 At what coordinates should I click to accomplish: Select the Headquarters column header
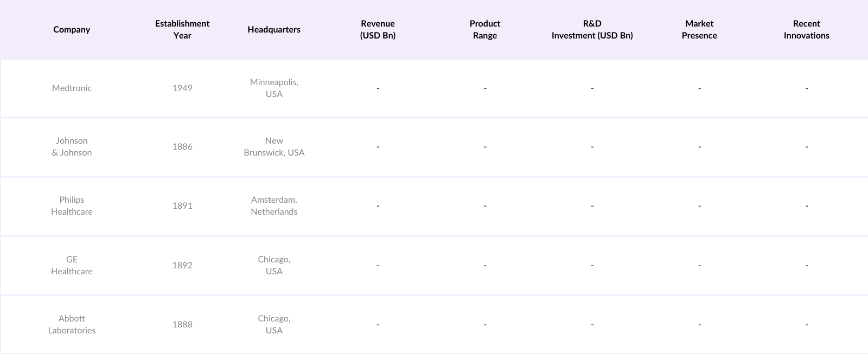(x=274, y=29)
